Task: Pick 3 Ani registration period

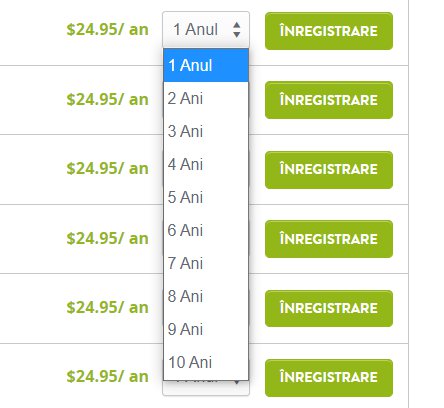Action: (x=206, y=131)
